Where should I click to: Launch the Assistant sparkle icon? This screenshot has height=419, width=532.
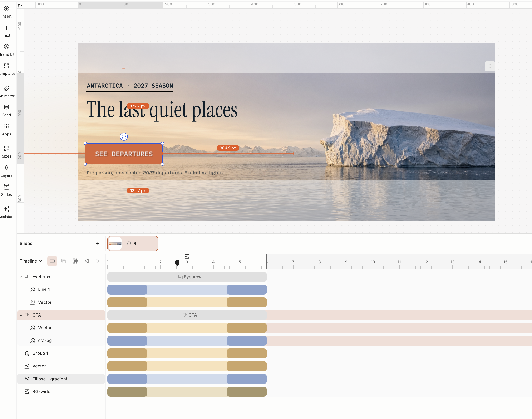7,209
